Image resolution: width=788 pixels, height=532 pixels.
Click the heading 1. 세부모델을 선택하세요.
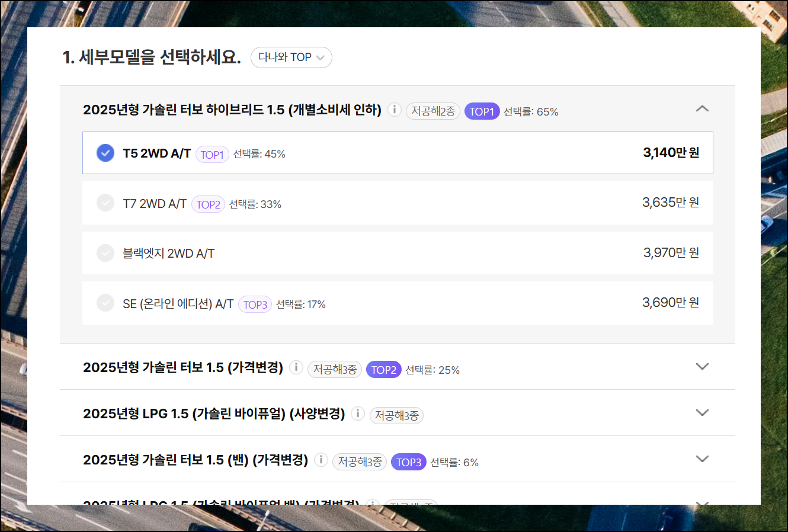[152, 57]
